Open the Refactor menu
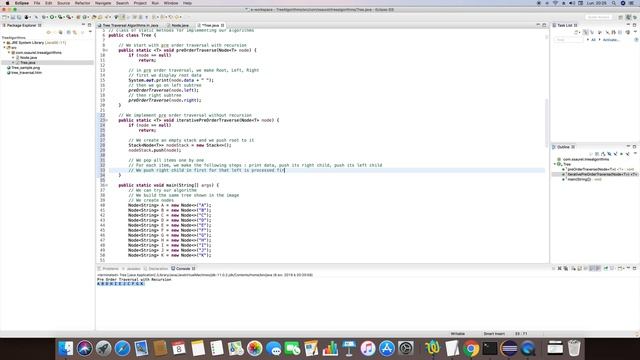Screen dimensions: 640x360 pyautogui.click(x=82, y=3)
